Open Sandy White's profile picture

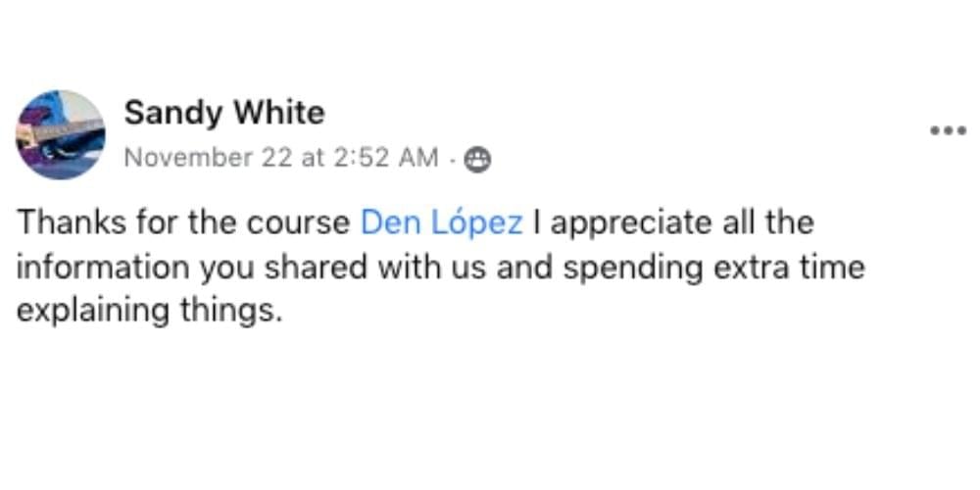pyautogui.click(x=61, y=134)
